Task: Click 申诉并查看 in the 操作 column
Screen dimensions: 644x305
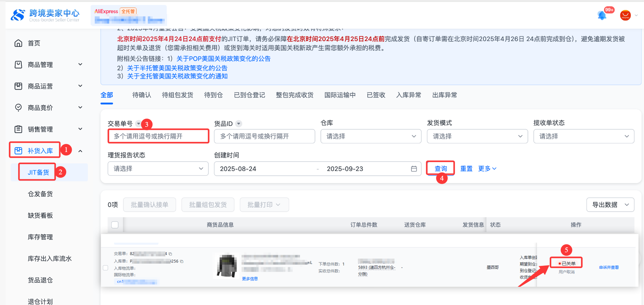Action: 609,267
